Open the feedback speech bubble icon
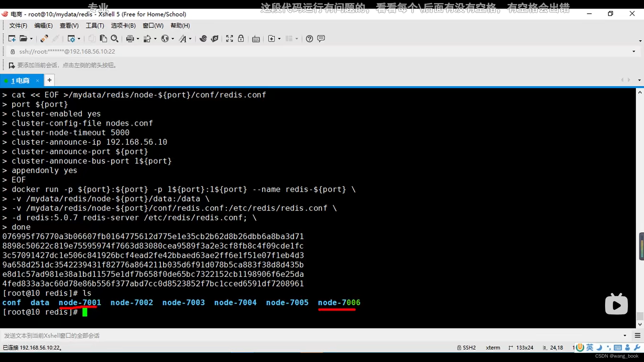The image size is (644, 362). (x=321, y=39)
